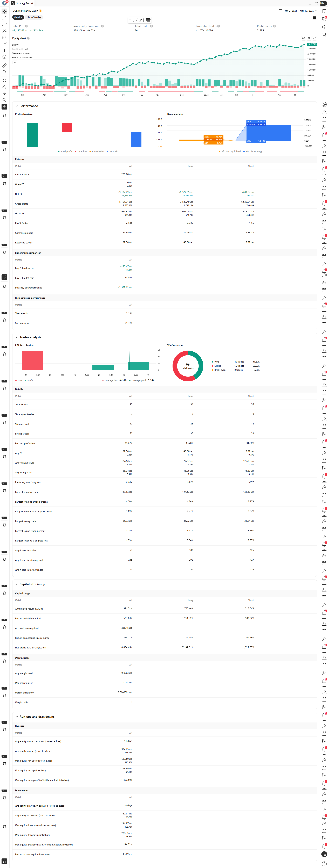Toggle the Equity series in the chart legend
This screenshot has width=328, height=868.
tap(16, 45)
